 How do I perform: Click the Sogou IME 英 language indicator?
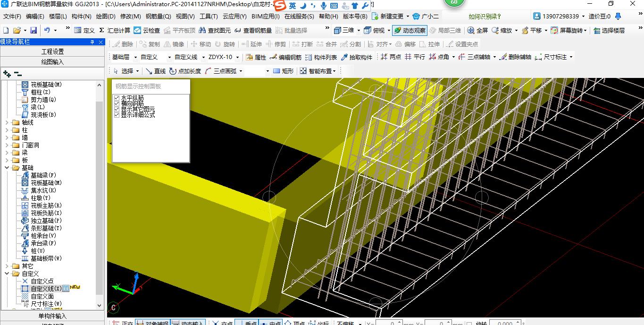point(293,6)
